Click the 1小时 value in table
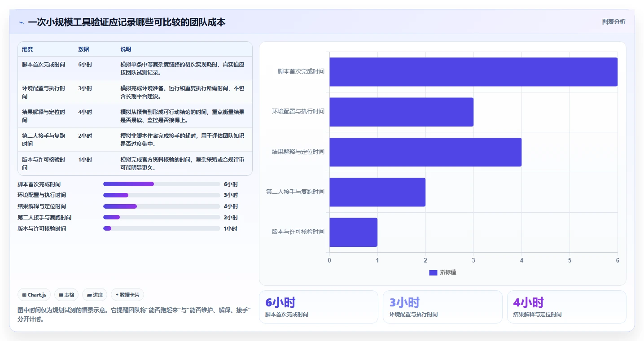Image resolution: width=644 pixels, height=341 pixels. point(85,160)
